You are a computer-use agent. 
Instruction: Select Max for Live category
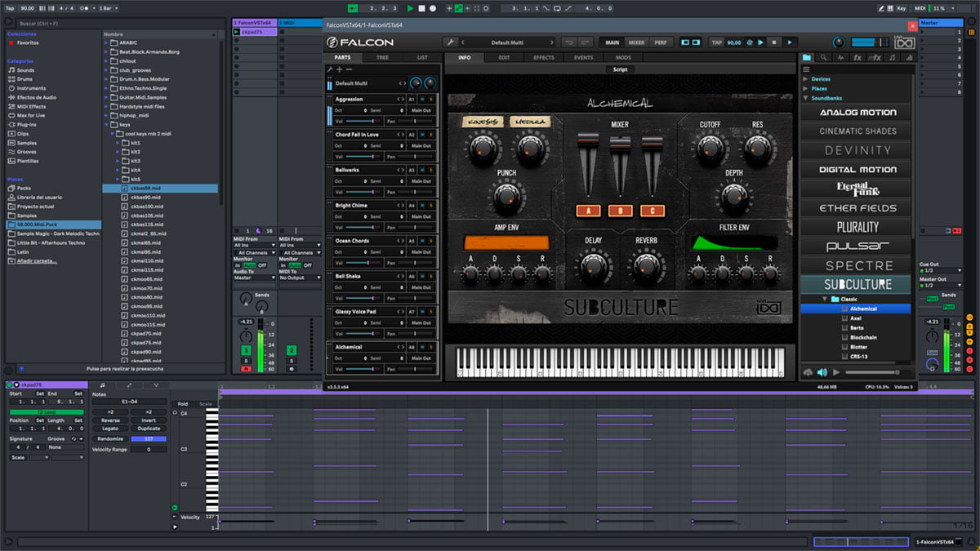32,115
